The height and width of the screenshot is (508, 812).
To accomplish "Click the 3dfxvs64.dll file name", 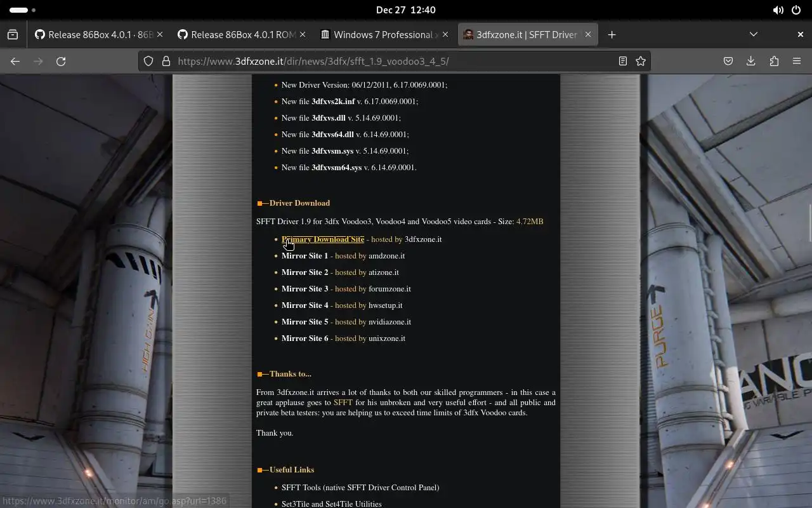I will tap(332, 135).
